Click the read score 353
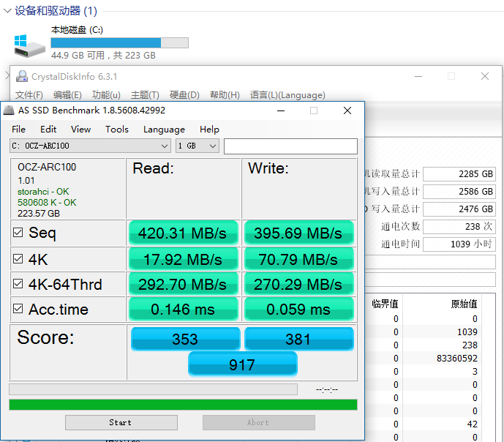This screenshot has height=442, width=504. (x=186, y=339)
